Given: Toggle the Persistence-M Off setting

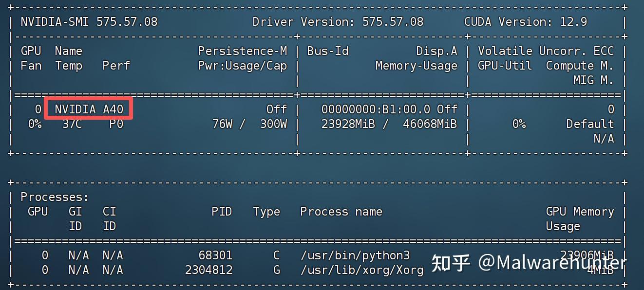Looking at the screenshot, I should [277, 109].
